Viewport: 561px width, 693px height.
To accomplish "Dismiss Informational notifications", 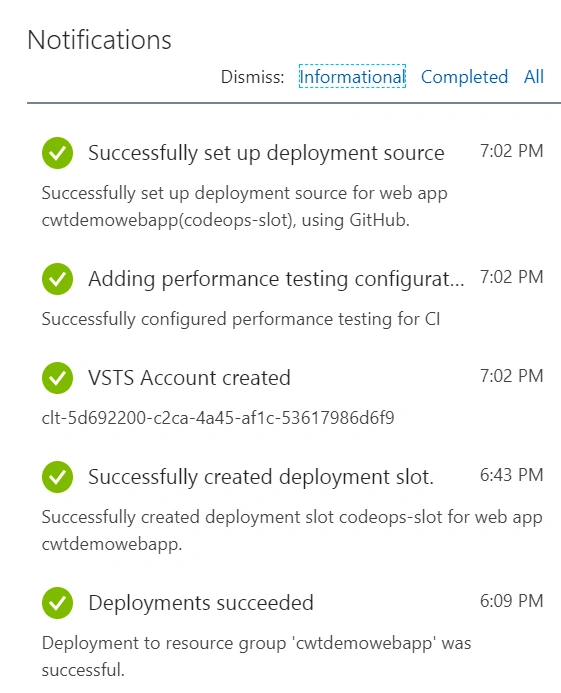I will click(x=352, y=76).
